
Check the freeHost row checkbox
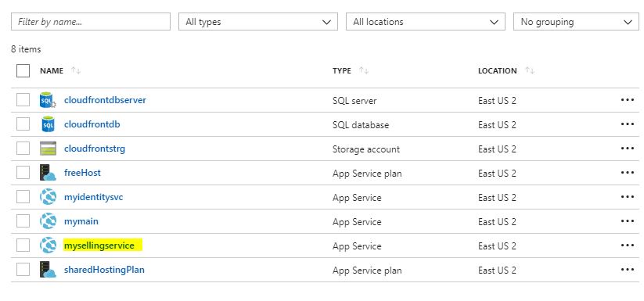tap(23, 172)
